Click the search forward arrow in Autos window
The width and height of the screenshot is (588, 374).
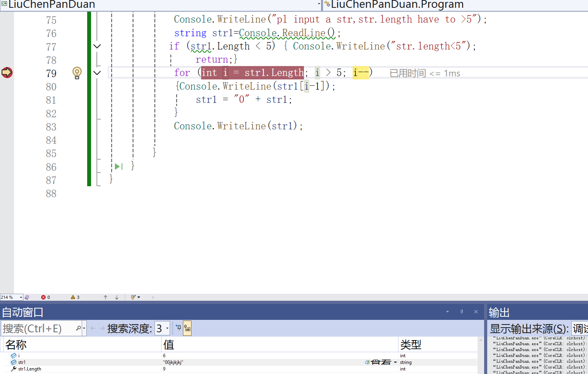tap(102, 328)
